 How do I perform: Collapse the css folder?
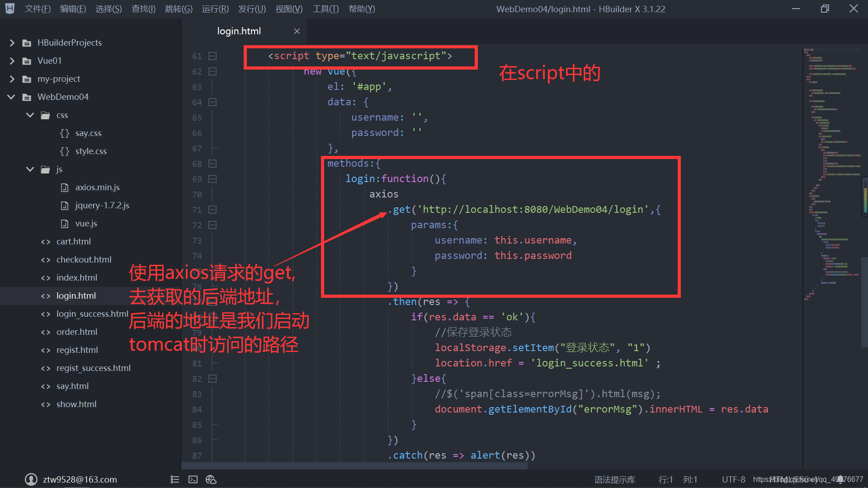tap(30, 115)
